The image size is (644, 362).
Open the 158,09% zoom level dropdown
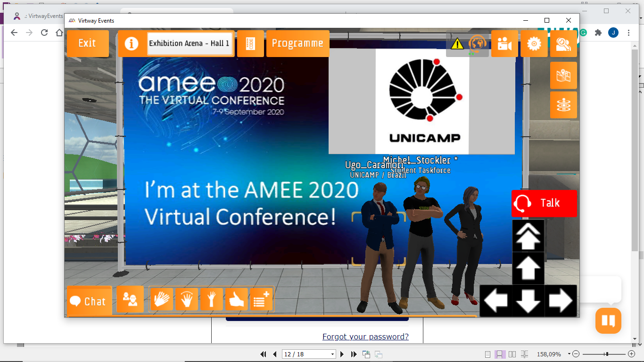pyautogui.click(x=569, y=354)
